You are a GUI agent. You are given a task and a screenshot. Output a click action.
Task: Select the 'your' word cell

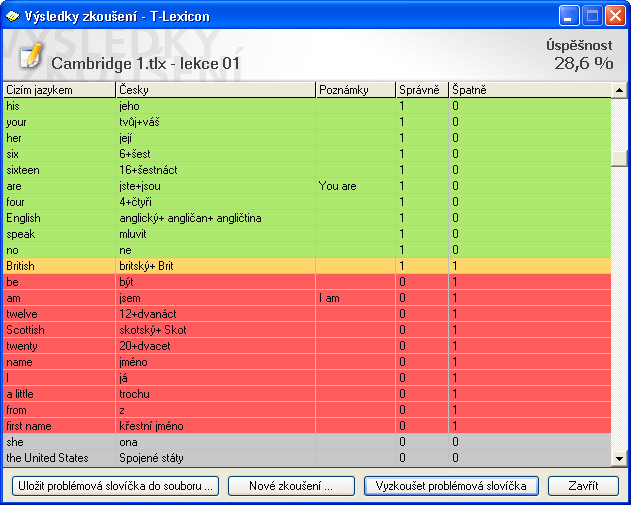click(x=60, y=122)
